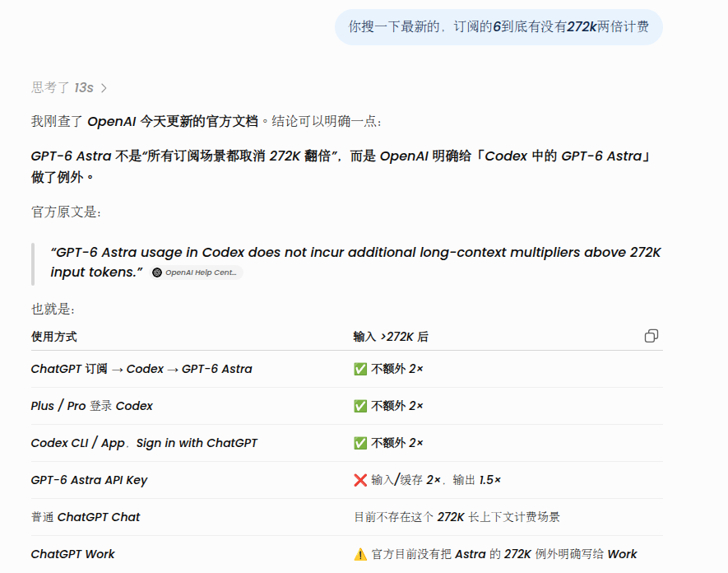This screenshot has width=728, height=573.
Task: Expand the '思考了 13s' thinking section
Action: (x=69, y=87)
